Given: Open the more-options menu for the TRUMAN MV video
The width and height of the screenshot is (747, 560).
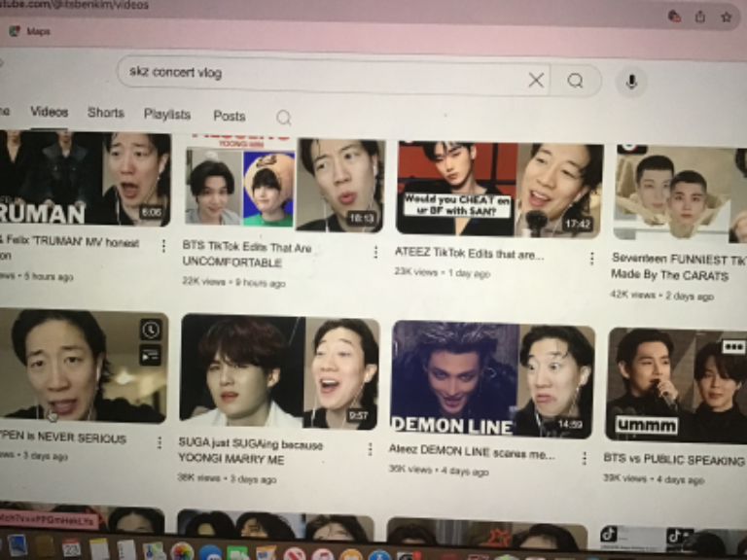Looking at the screenshot, I should click(163, 246).
